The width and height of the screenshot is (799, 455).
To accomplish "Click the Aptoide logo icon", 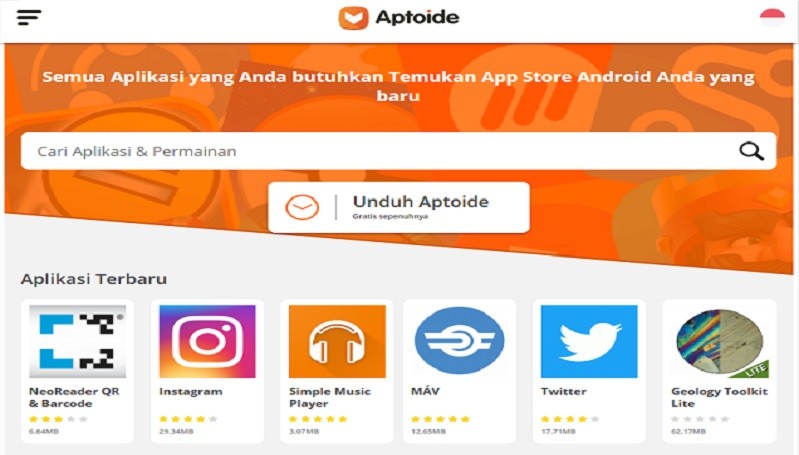I will [353, 18].
